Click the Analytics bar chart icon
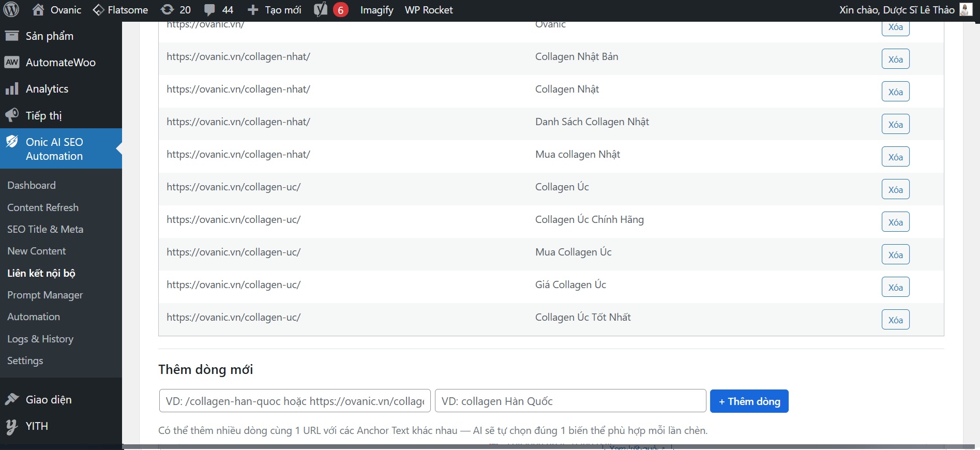Viewport: 980px width, 450px height. (12, 89)
